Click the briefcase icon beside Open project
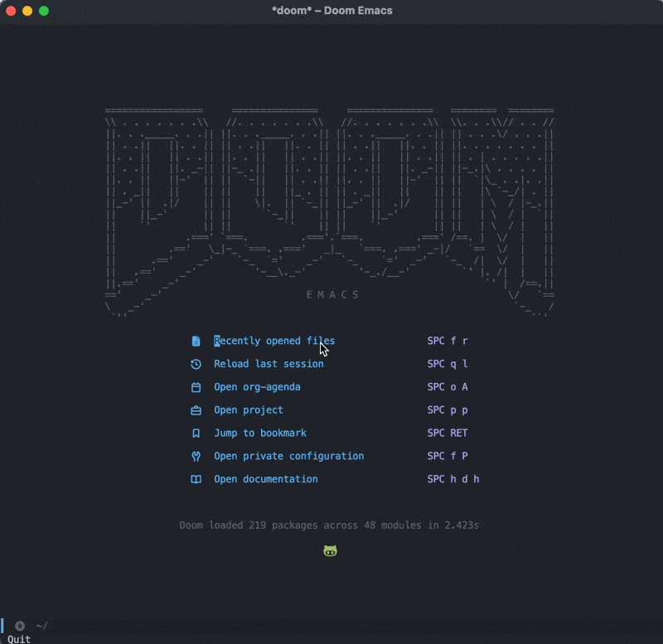Viewport: 663px width, 644px height. (x=196, y=410)
